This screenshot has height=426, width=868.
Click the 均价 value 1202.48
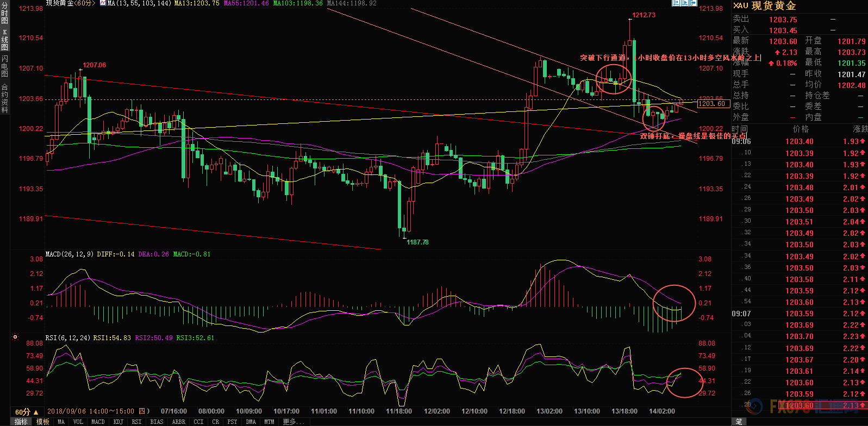tap(851, 85)
